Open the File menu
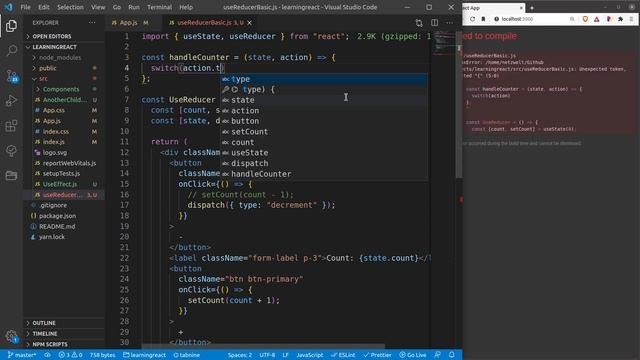Image resolution: width=640 pixels, height=360 pixels. point(25,7)
